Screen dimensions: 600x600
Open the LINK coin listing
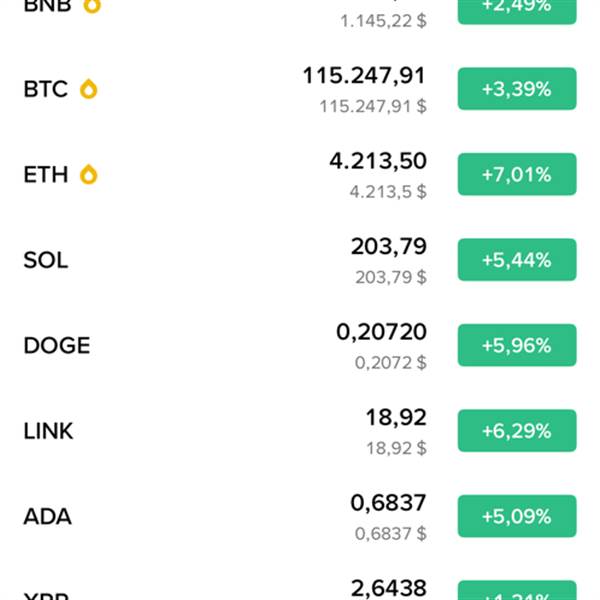click(48, 431)
